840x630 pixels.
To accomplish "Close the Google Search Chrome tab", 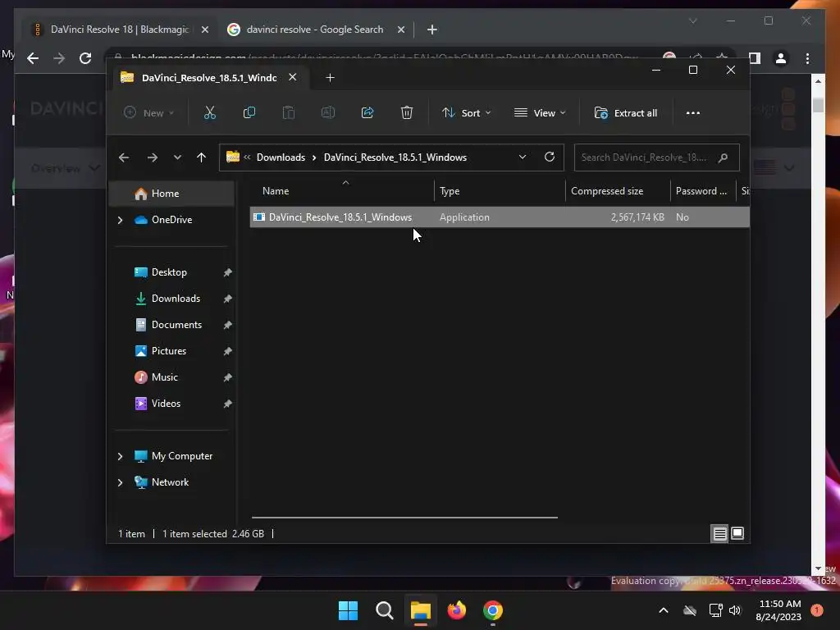I will pos(400,30).
